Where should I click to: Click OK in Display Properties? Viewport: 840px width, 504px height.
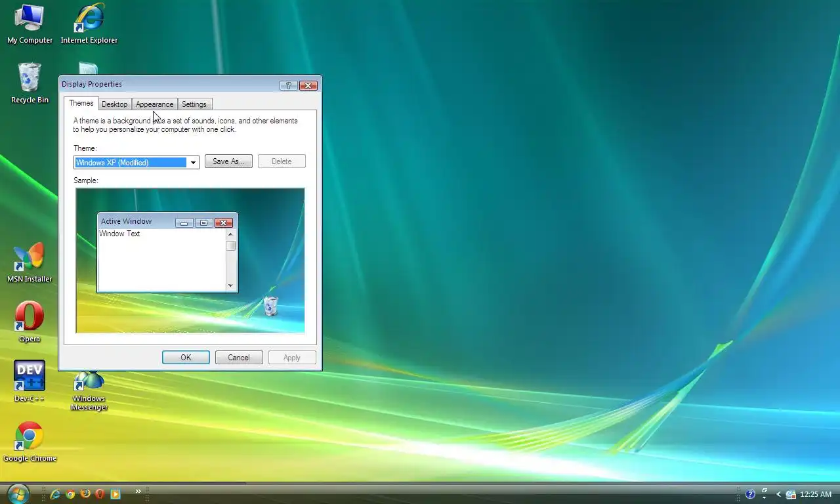[x=186, y=358]
